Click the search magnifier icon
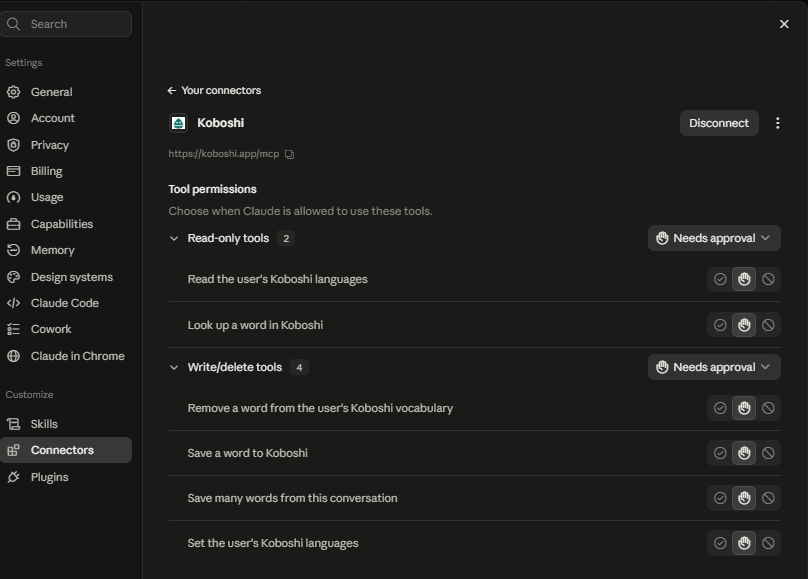Image resolution: width=808 pixels, height=579 pixels. [13, 24]
